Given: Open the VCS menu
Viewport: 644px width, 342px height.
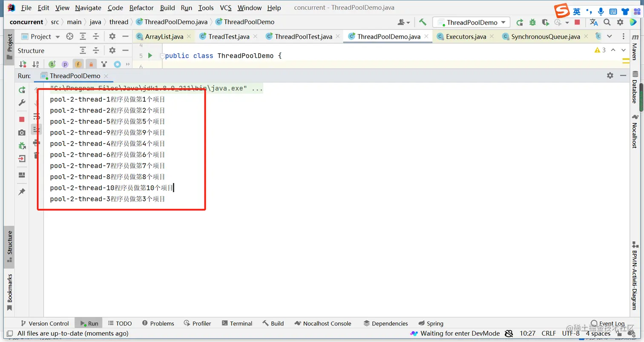Looking at the screenshot, I should coord(226,8).
